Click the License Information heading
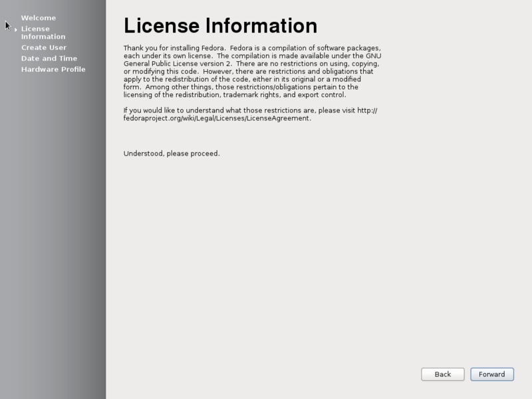 coord(221,26)
